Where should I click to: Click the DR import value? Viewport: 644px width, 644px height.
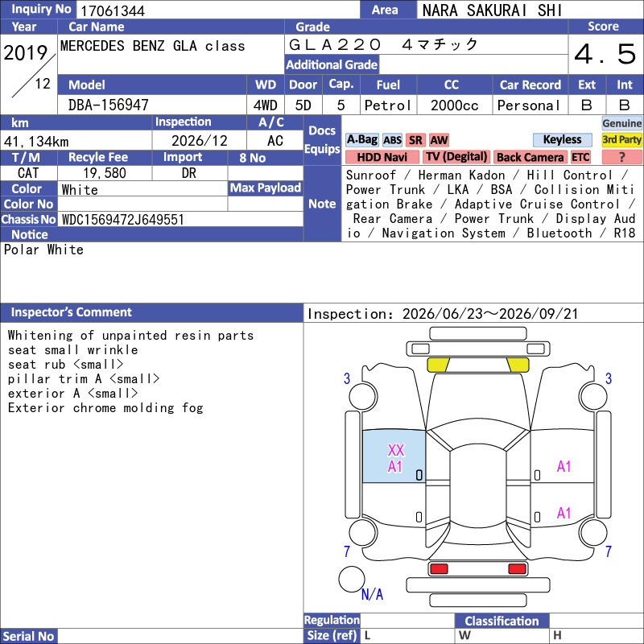click(x=189, y=173)
